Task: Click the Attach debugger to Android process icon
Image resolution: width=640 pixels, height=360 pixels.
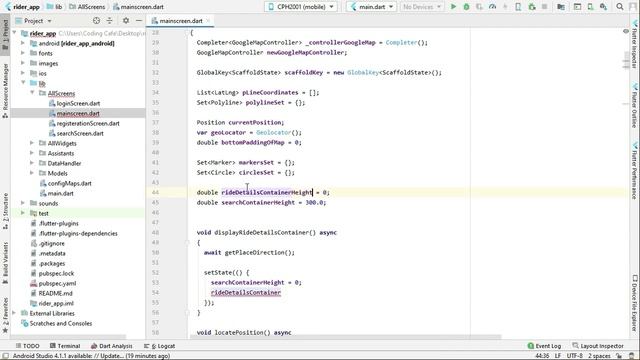Action: pyautogui.click(x=531, y=7)
